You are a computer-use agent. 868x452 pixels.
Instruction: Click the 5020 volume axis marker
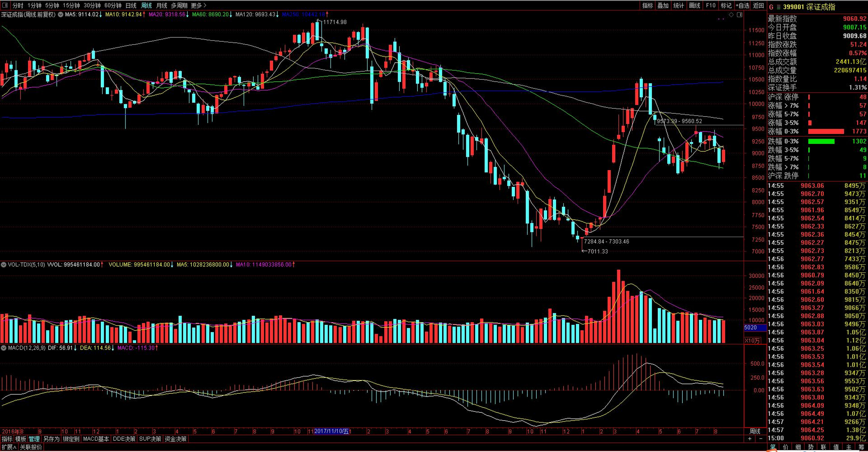pyautogui.click(x=755, y=328)
